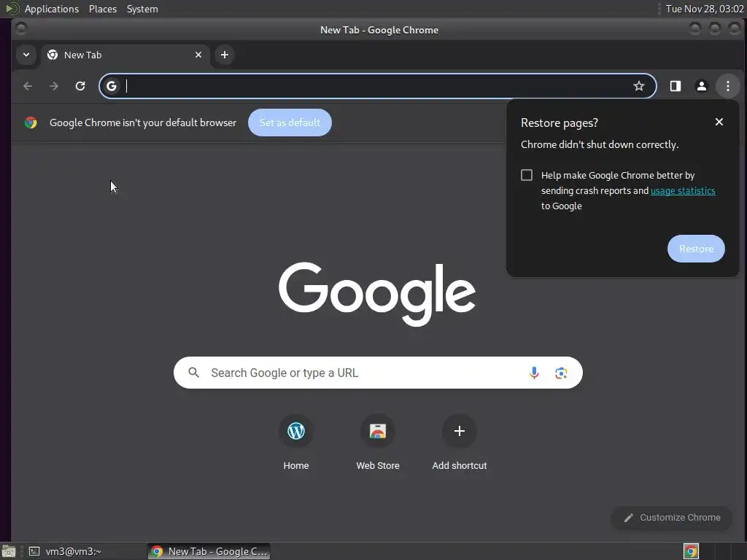The image size is (747, 560).
Task: Click the show desktop icon in bottom panel
Action: point(9,551)
